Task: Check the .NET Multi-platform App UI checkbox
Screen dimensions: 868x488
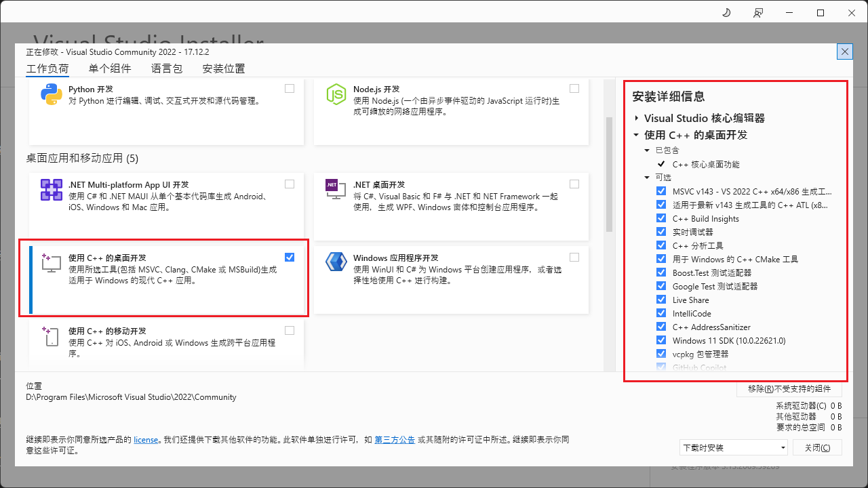Action: click(290, 184)
